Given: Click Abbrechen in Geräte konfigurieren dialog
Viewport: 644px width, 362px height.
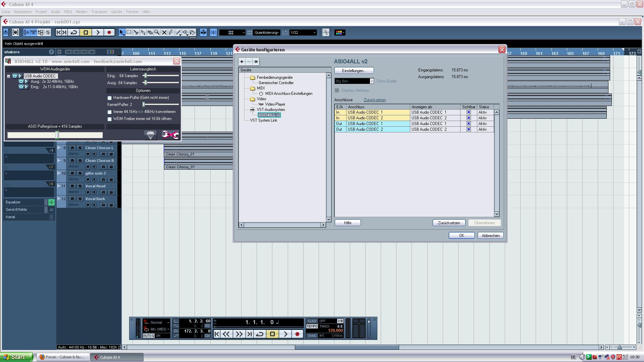Looking at the screenshot, I should [x=490, y=236].
